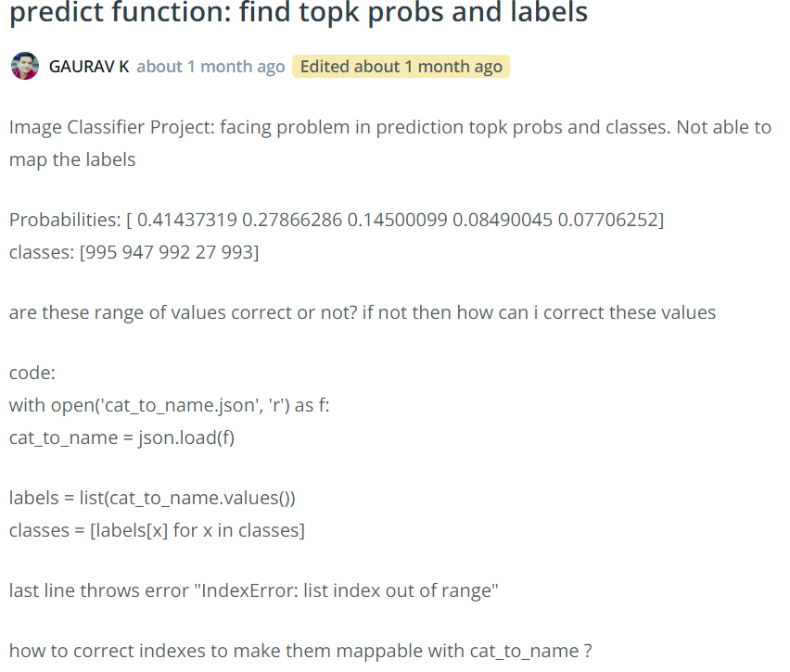Viewport: 790px width, 672px height.
Task: Click GAURAV K's profile avatar
Action: [25, 67]
